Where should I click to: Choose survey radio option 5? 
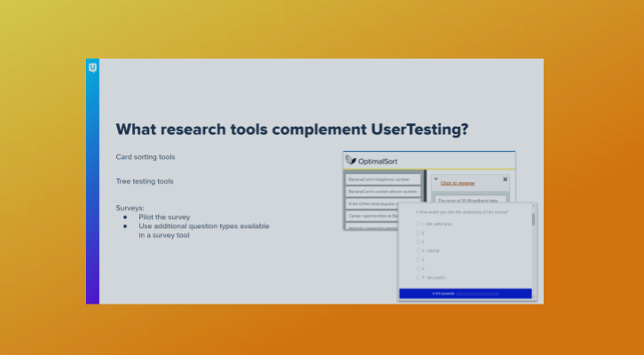[418, 260]
